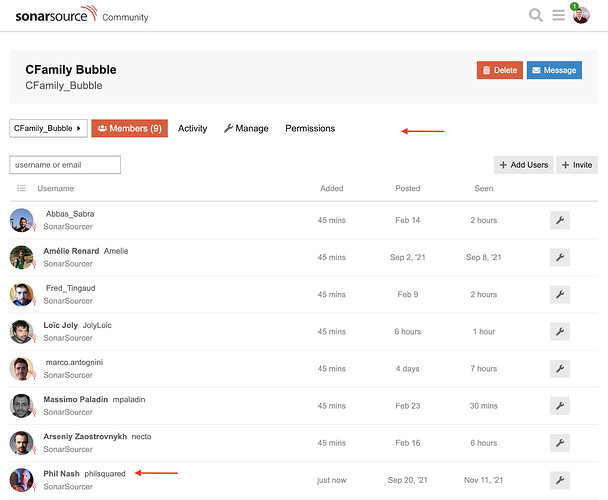Switch to the Activity tab

tap(192, 128)
